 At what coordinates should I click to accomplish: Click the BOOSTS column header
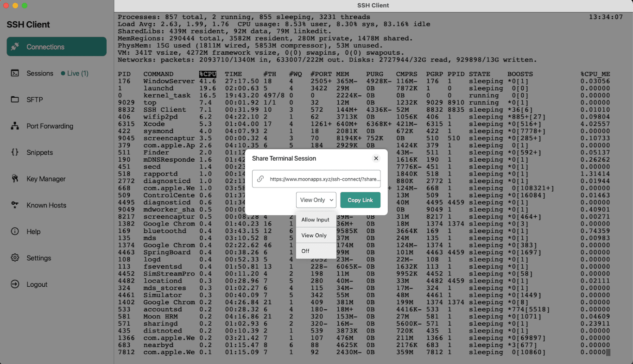point(520,74)
